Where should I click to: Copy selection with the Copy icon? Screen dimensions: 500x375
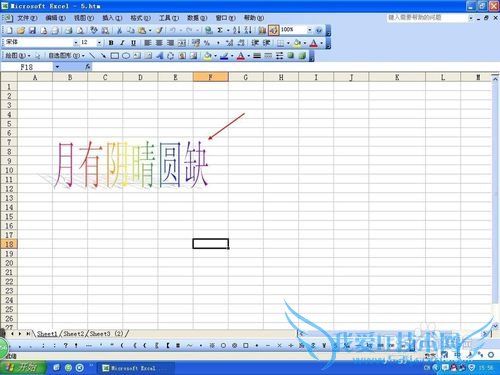click(130, 30)
